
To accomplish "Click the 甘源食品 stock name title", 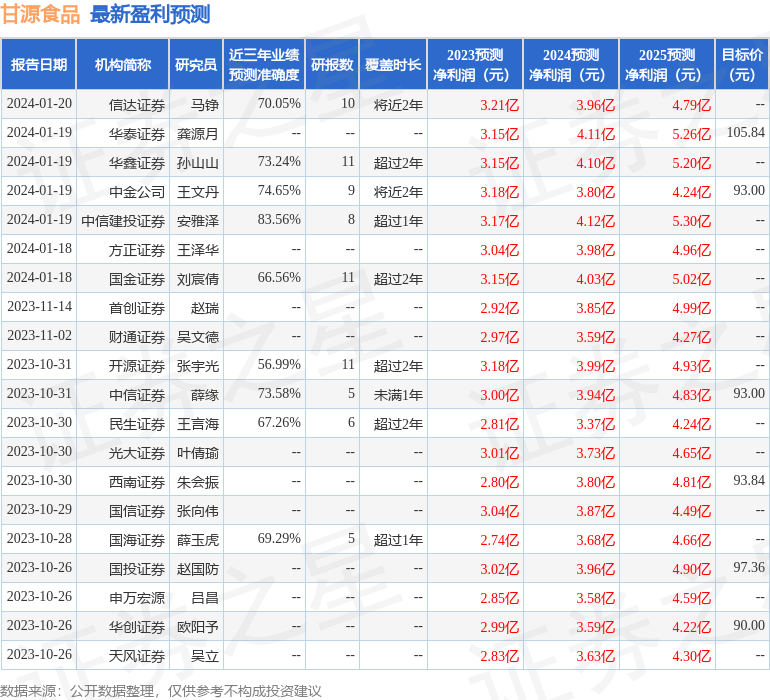I will click(x=40, y=14).
